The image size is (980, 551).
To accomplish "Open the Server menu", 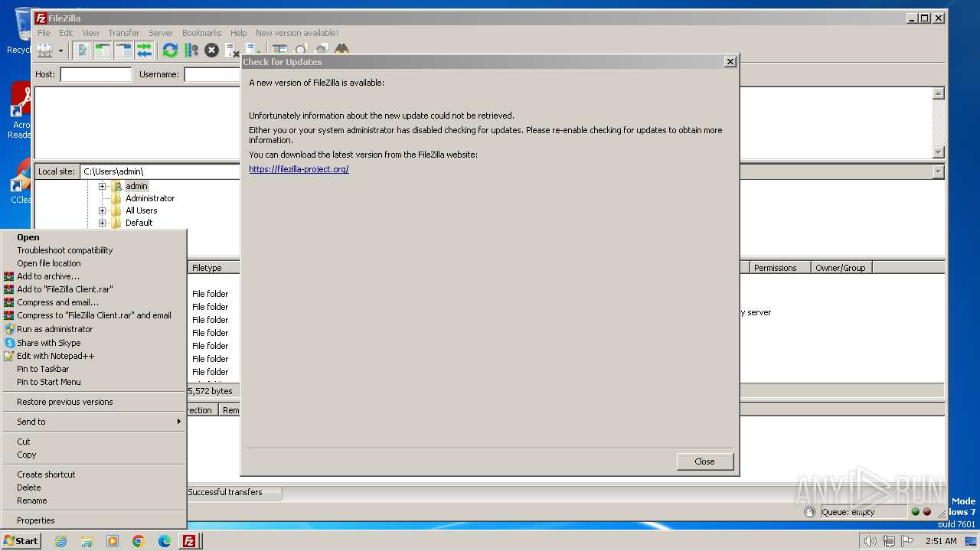I will 161,33.
